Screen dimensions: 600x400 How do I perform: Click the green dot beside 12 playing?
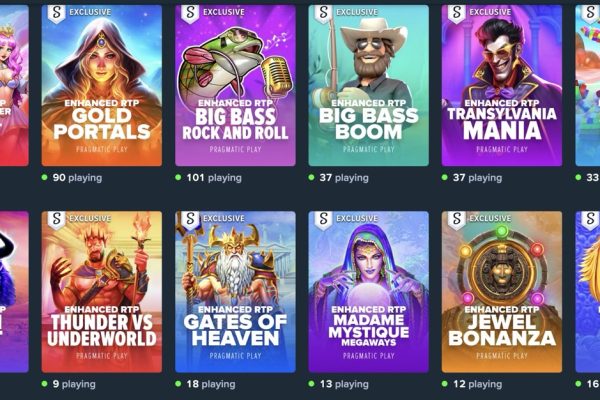click(445, 384)
